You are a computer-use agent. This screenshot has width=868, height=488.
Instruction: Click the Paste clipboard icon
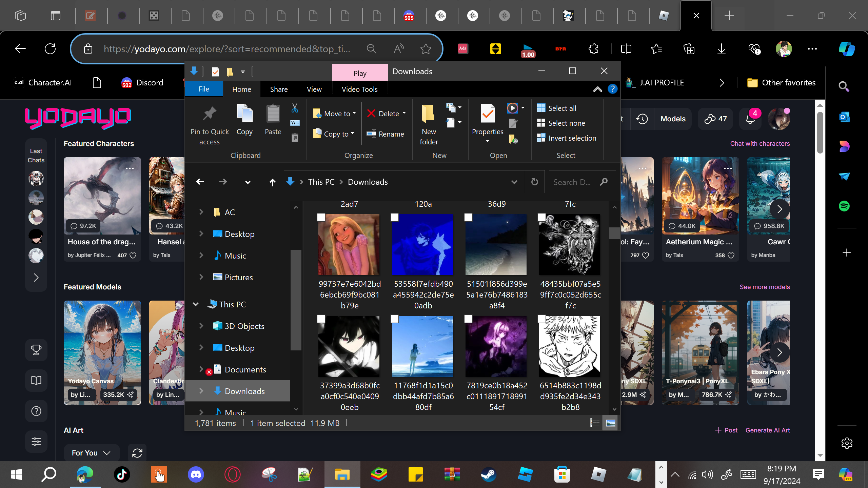273,114
